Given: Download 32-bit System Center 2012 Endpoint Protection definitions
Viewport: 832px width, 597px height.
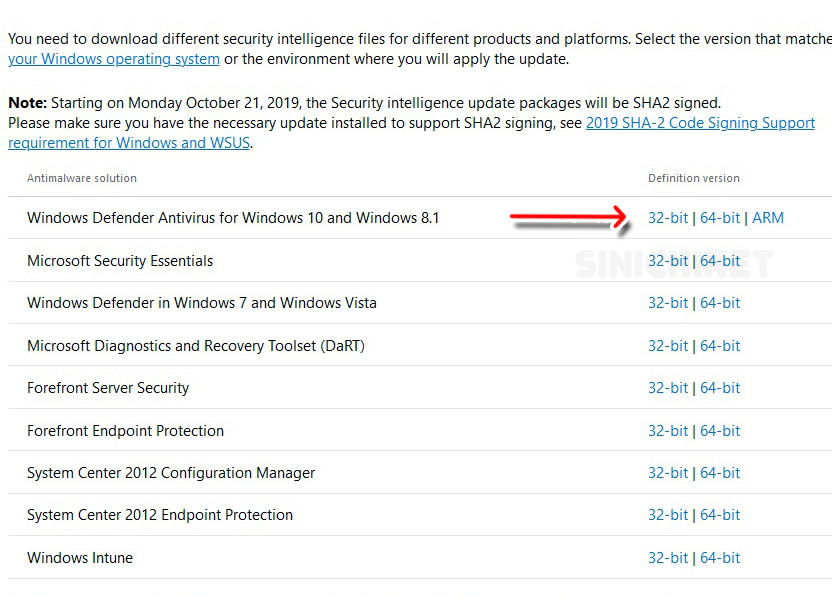Looking at the screenshot, I should 668,515.
